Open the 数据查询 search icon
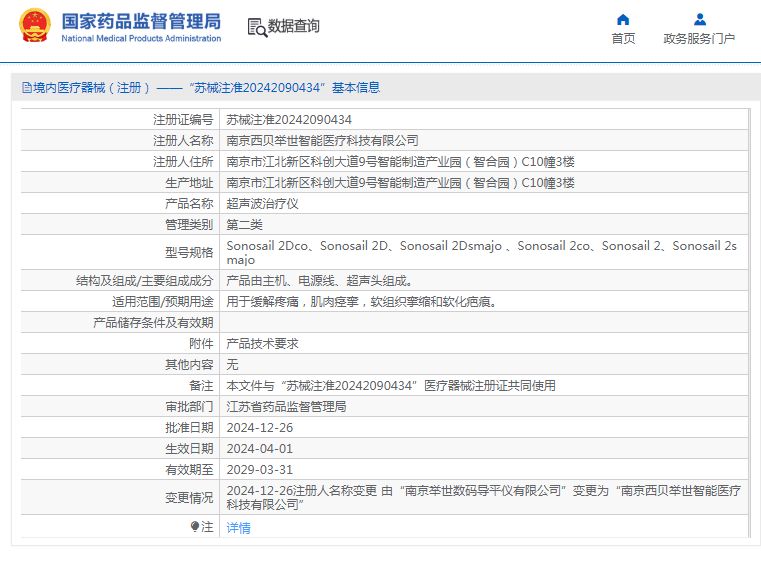This screenshot has width=761, height=562. pos(257,27)
